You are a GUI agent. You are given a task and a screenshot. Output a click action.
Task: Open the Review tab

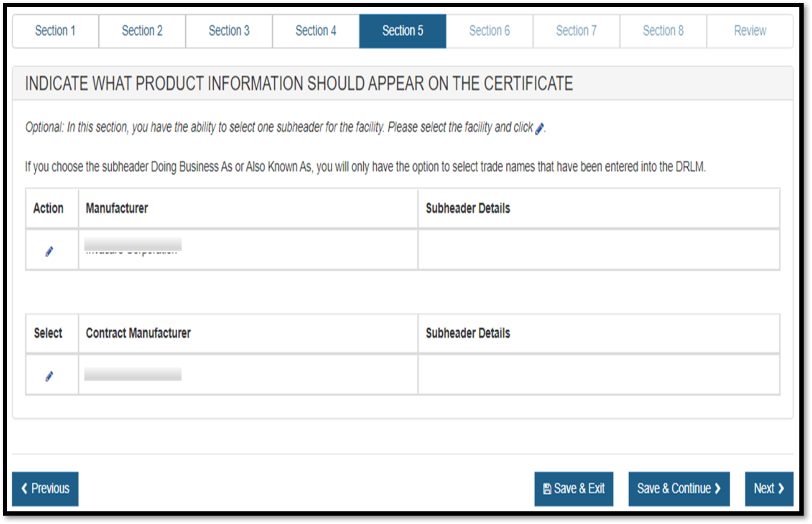(750, 31)
